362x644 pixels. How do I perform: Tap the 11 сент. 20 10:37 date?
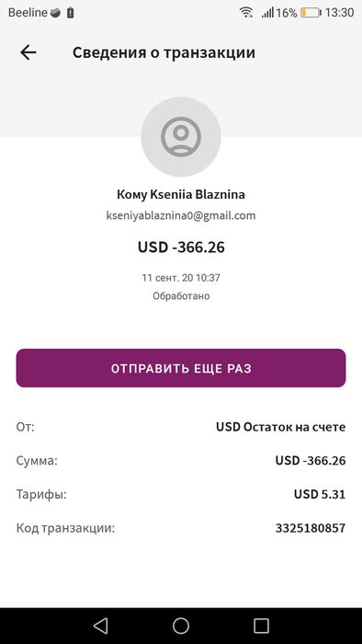[181, 278]
